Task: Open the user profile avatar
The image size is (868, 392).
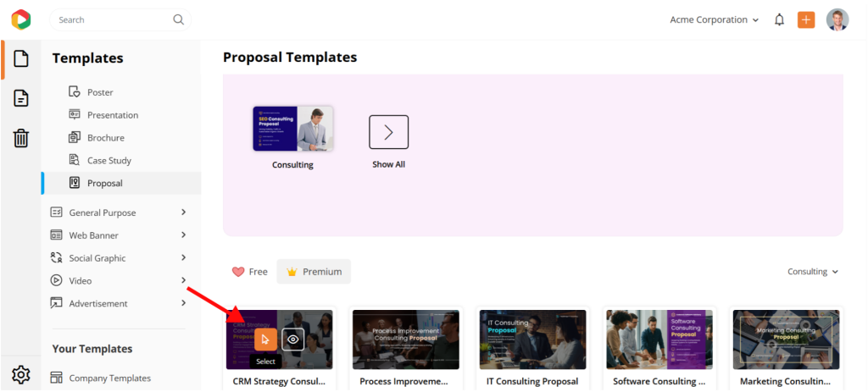Action: point(837,20)
